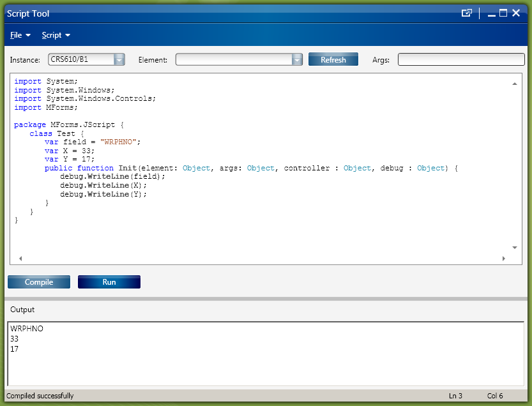Click the Instance field showing CRS610/B1
This screenshot has width=532, height=406.
80,59
